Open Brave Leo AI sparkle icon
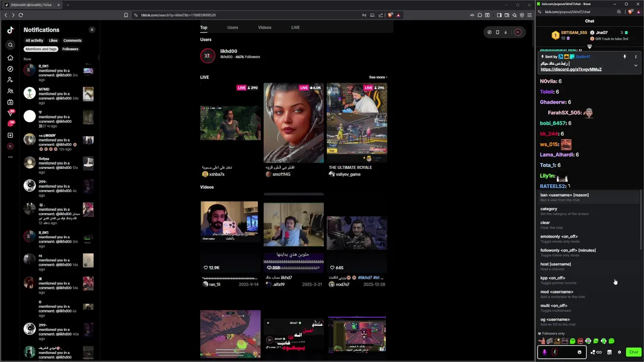 point(514,15)
